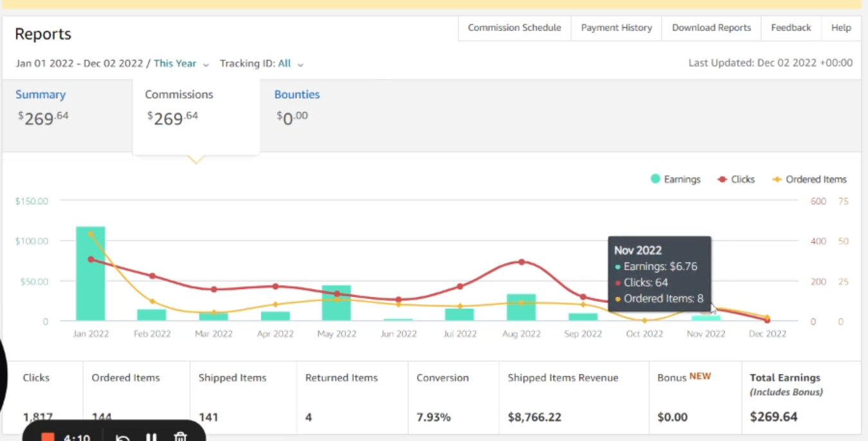Screen dimensions: 868x441
Task: Open the Help tab
Action: coord(841,28)
